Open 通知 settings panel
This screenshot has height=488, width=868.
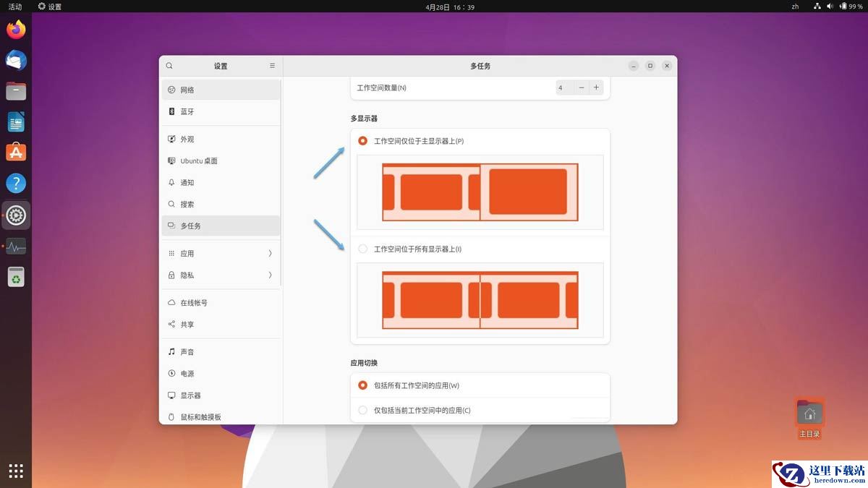click(x=221, y=182)
